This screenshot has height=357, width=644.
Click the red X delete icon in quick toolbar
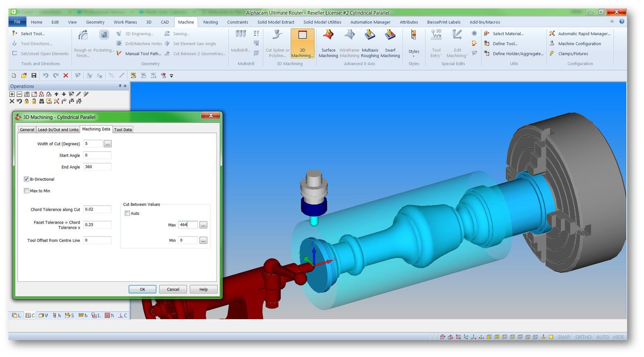66,76
